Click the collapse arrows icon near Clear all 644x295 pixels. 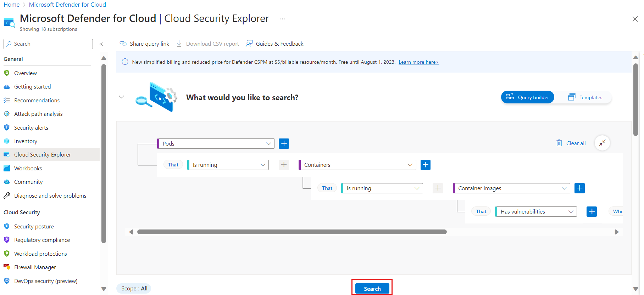602,143
